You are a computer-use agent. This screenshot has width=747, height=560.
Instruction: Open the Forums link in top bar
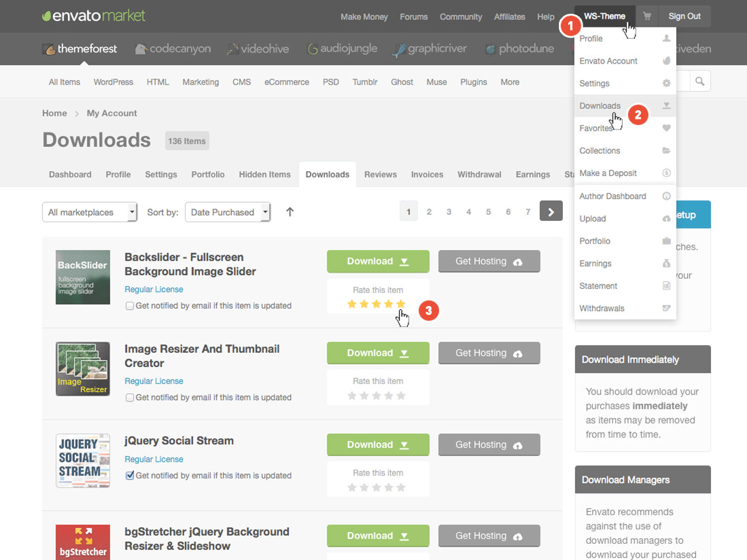(414, 17)
